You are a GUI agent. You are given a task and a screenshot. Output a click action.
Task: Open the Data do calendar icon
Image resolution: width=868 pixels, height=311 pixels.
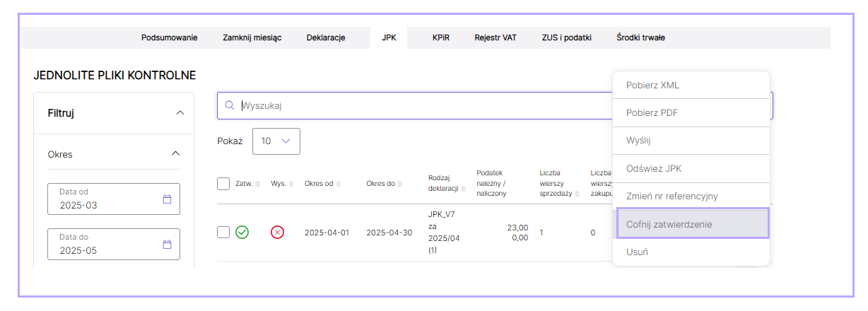(x=168, y=245)
